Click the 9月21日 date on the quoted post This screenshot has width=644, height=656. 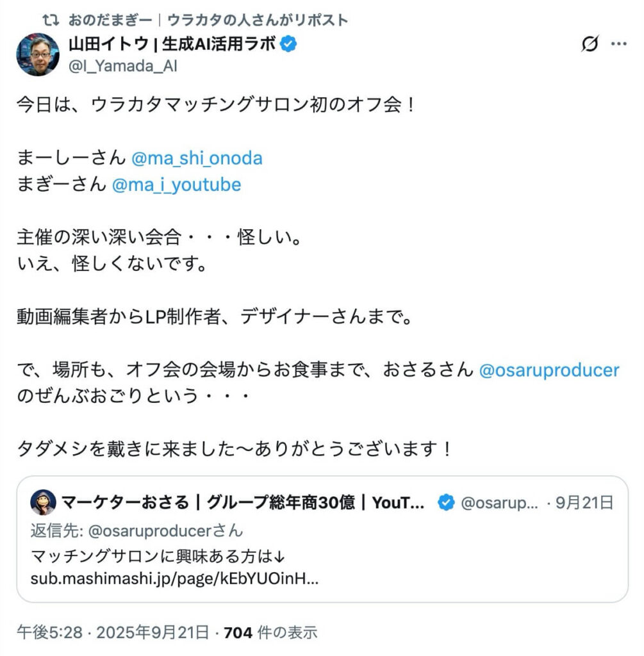point(584,503)
